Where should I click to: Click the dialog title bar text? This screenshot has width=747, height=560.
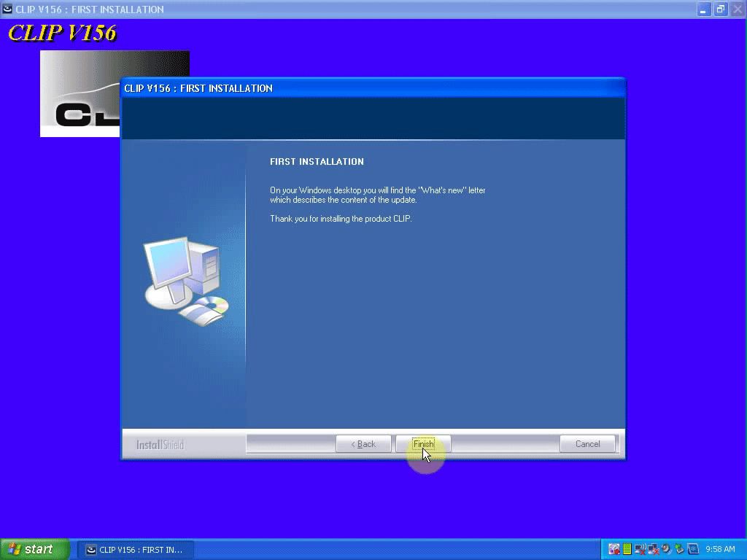pos(198,88)
